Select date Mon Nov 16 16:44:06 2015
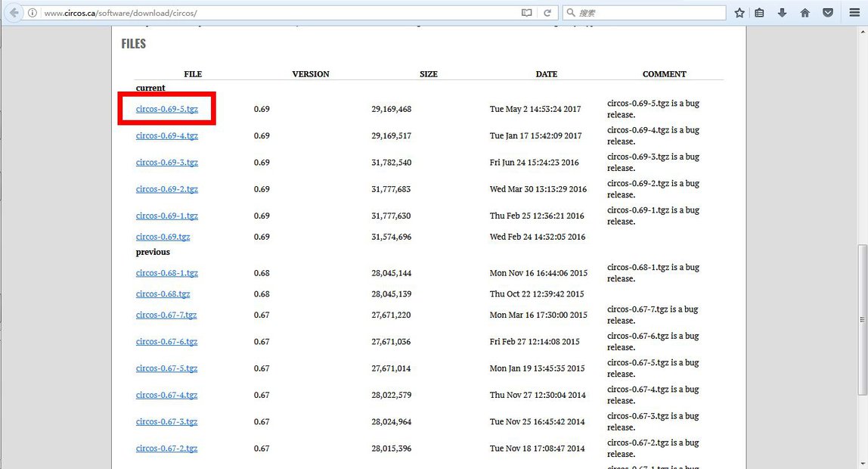The height and width of the screenshot is (469, 868). click(538, 273)
